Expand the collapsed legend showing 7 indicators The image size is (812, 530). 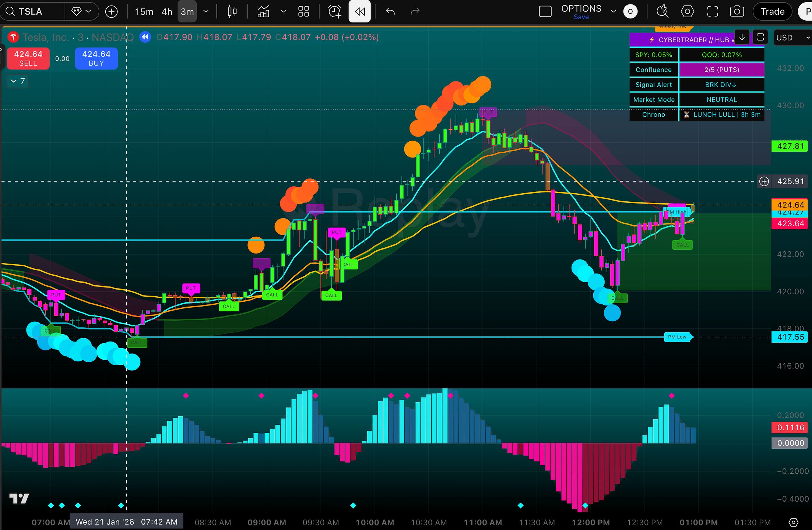point(18,81)
